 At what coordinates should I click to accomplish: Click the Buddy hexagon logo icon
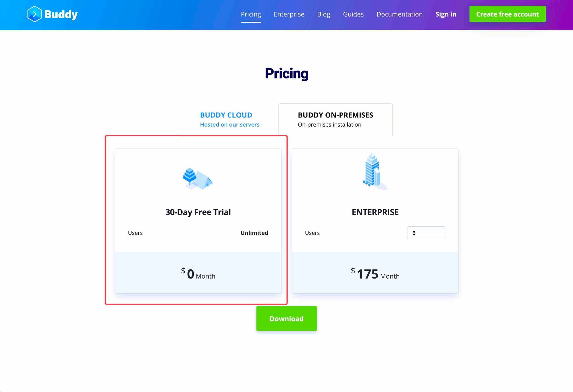tap(34, 14)
